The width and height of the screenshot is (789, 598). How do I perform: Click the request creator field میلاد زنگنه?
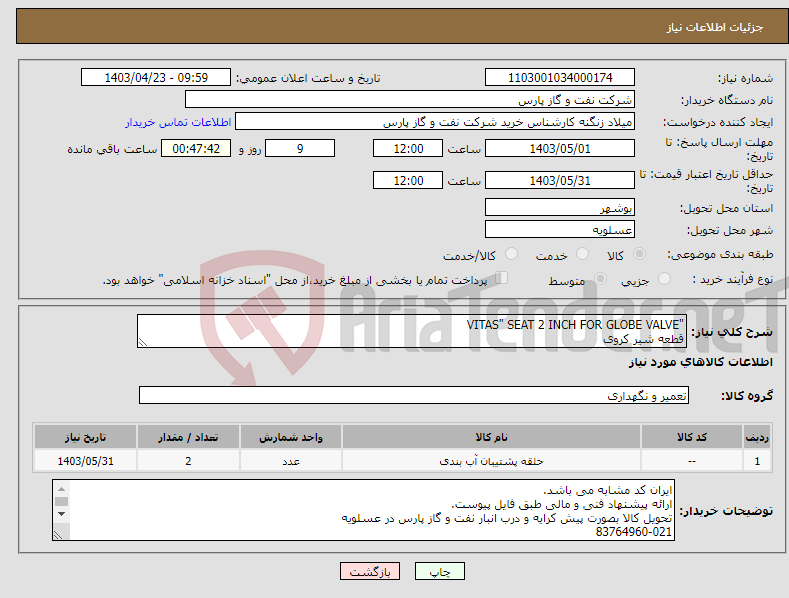435,121
